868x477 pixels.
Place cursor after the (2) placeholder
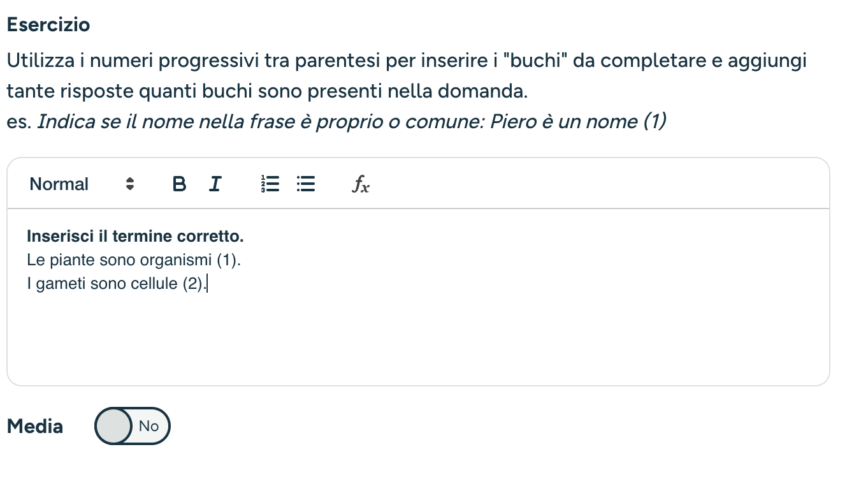coord(205,284)
